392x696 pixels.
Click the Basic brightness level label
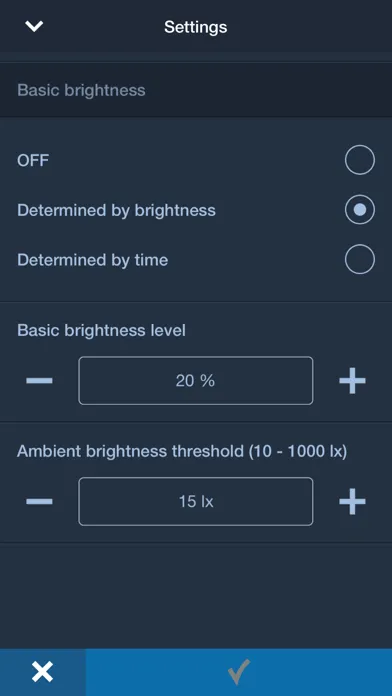tap(102, 330)
